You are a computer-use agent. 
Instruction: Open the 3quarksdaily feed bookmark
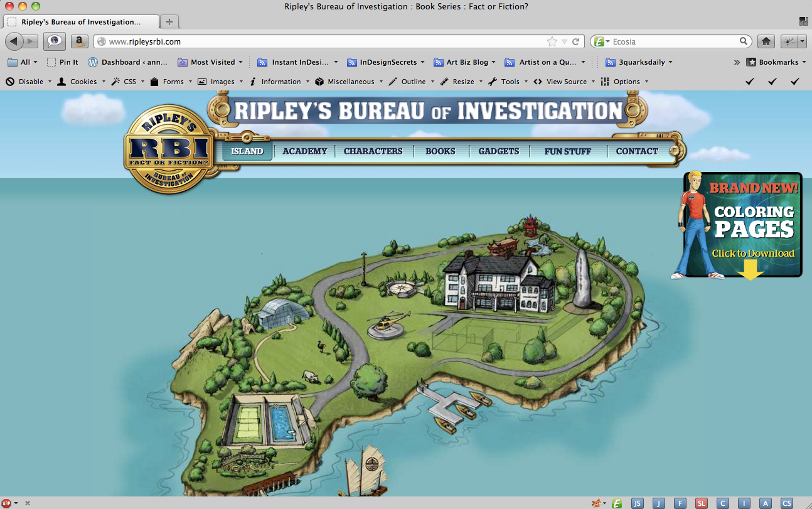click(x=639, y=62)
